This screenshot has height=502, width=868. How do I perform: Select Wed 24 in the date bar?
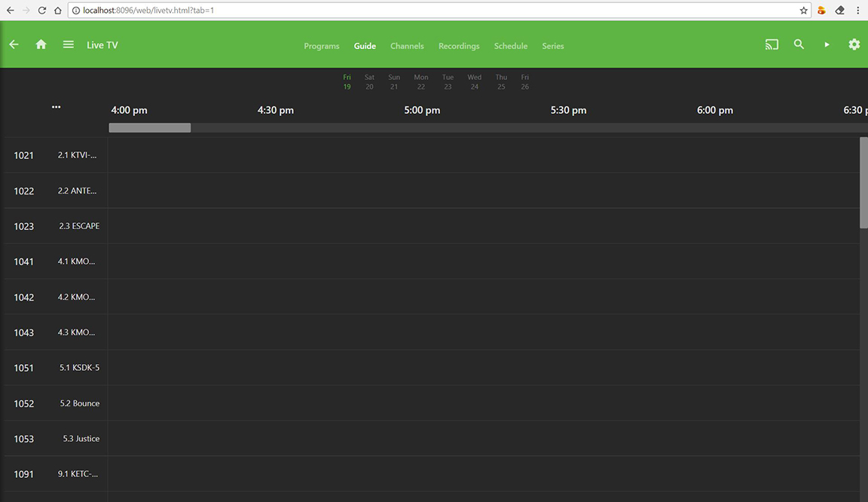pos(475,82)
